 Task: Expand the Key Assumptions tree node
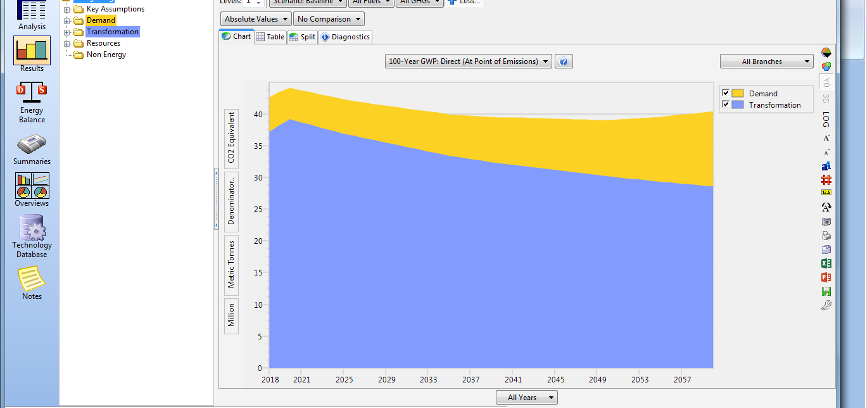pyautogui.click(x=67, y=9)
